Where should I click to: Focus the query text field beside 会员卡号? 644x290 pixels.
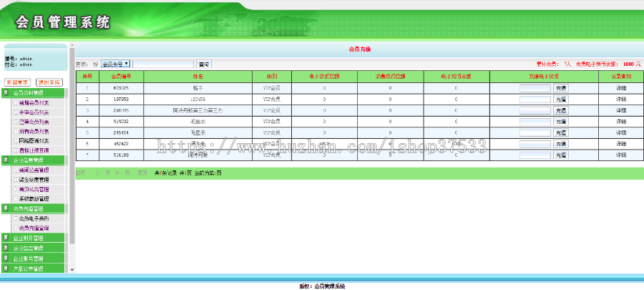click(x=163, y=64)
